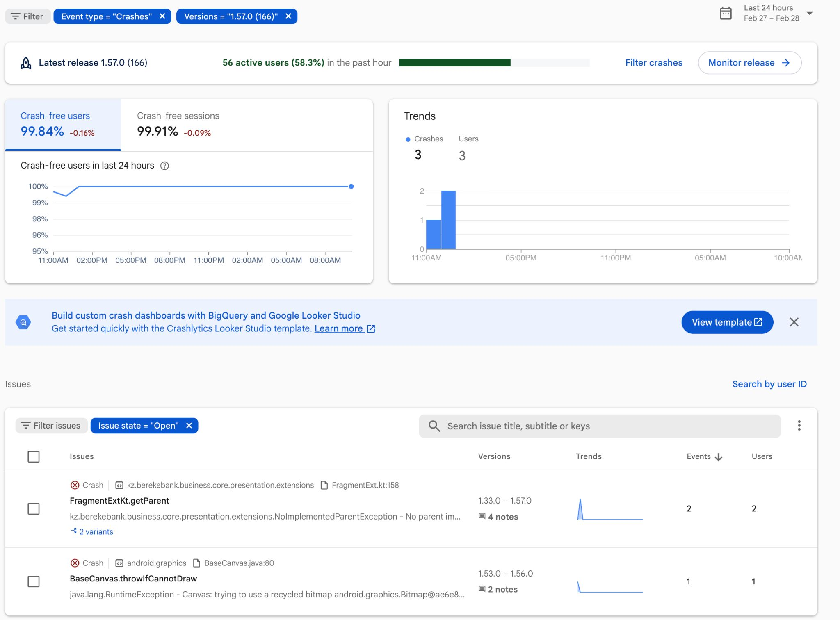Click the rocket icon beside Latest release
The image size is (840, 620).
click(x=25, y=63)
